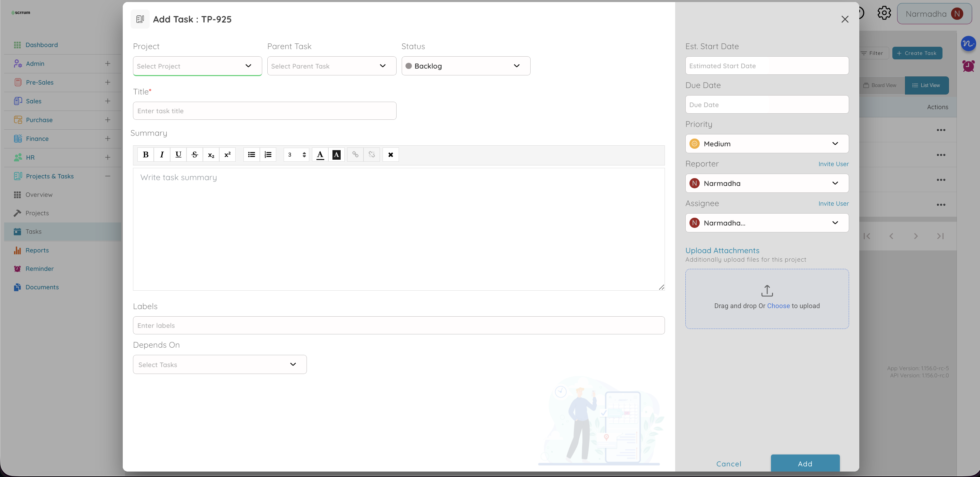Switch to Board View
Image resolution: width=980 pixels, height=477 pixels.
click(880, 85)
